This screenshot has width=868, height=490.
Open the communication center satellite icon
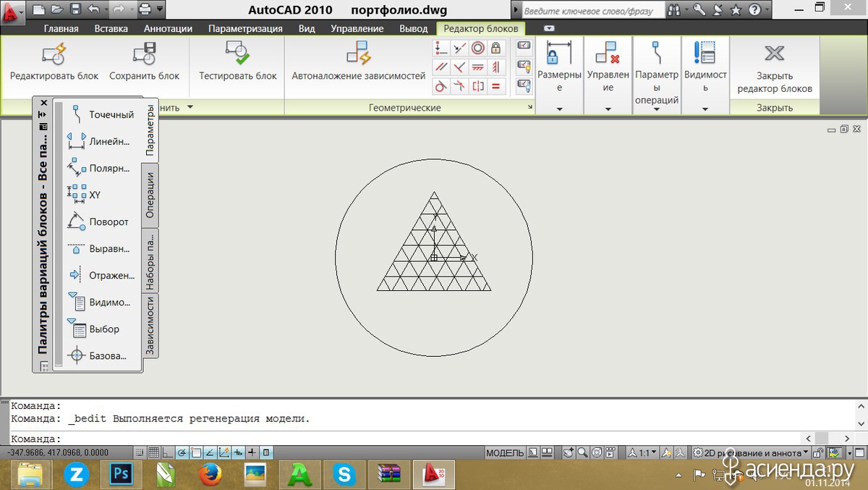point(718,10)
